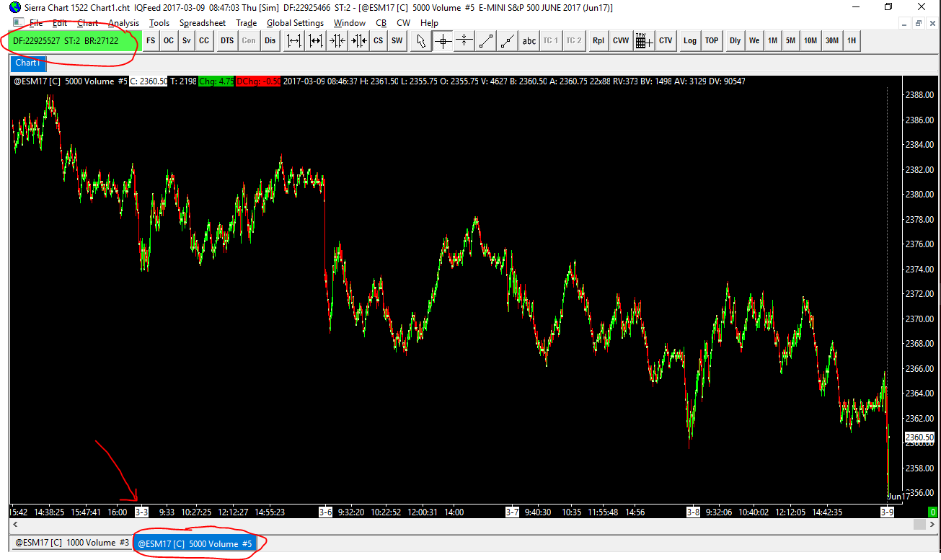
Task: Click the CC toolbar button
Action: click(x=204, y=41)
